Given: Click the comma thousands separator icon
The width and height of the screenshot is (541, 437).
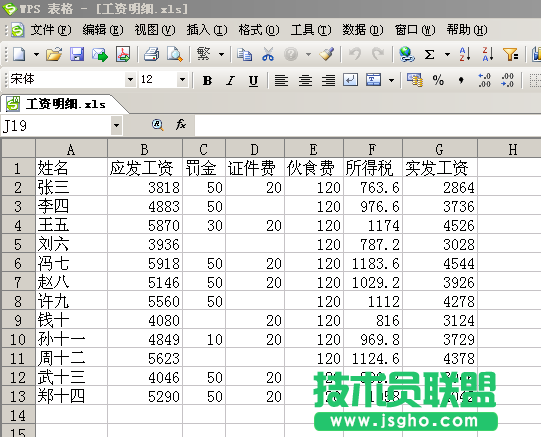Looking at the screenshot, I should (x=461, y=80).
